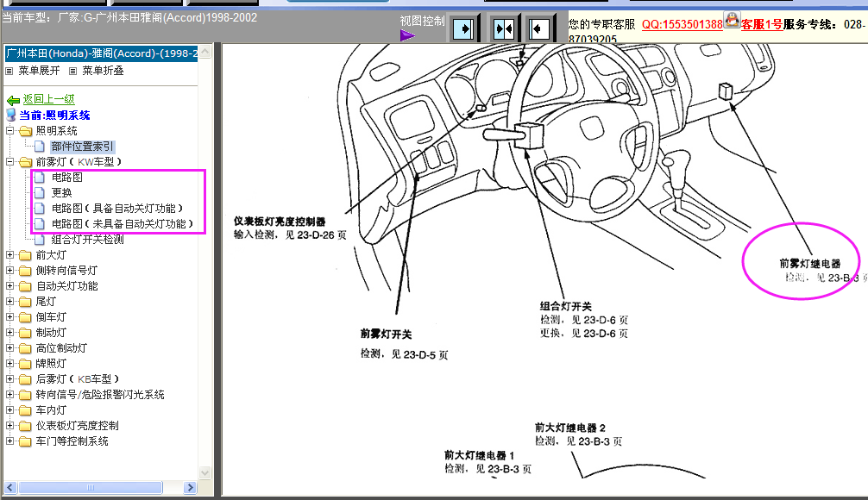This screenshot has width=868, height=500.
Task: Select 部件位置索引 tree item
Action: 82,147
